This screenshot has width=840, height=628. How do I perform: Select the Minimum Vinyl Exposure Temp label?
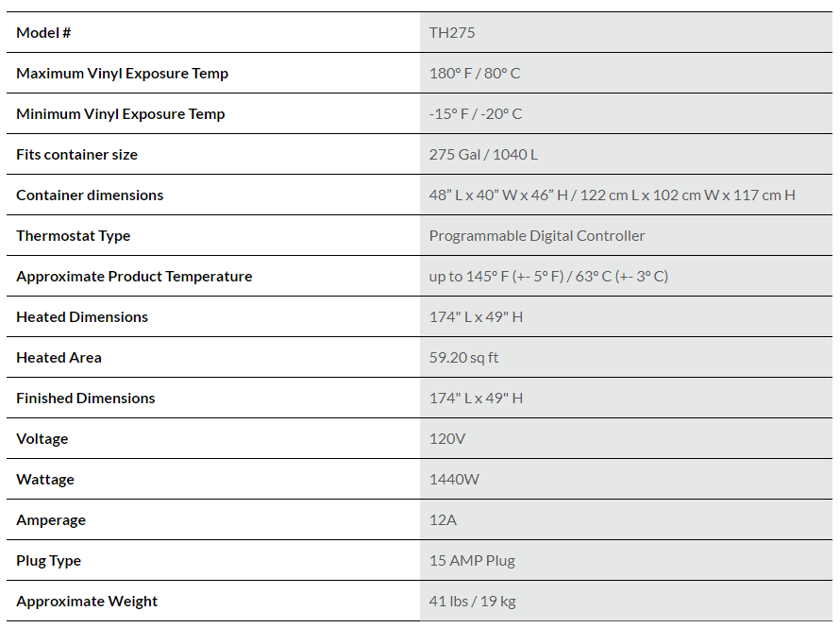(x=120, y=114)
